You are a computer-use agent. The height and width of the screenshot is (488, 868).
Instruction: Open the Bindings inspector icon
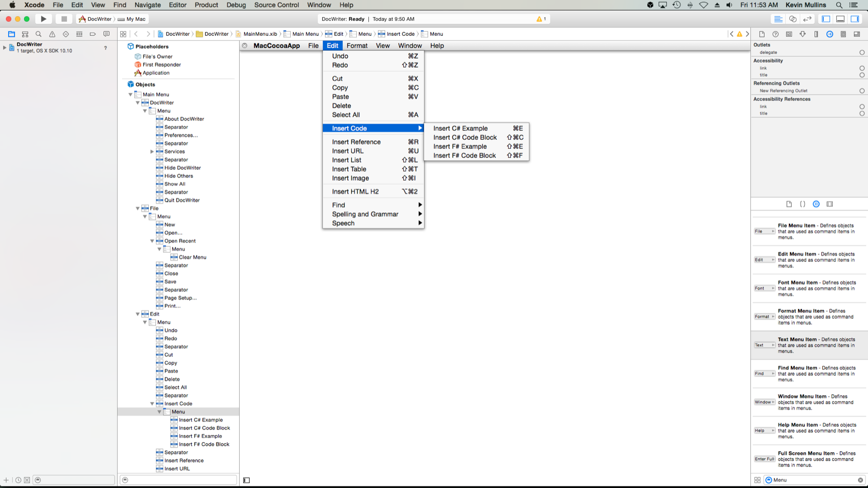click(x=843, y=34)
